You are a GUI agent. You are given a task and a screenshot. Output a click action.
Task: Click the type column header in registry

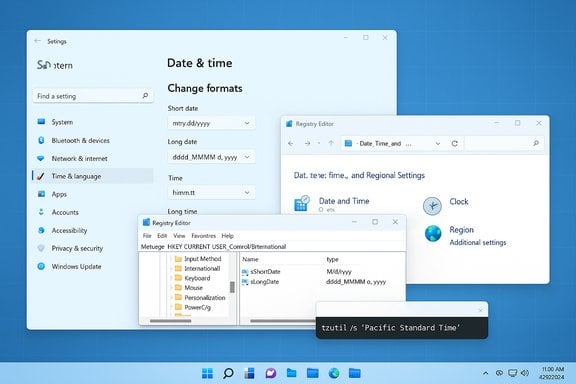point(332,259)
